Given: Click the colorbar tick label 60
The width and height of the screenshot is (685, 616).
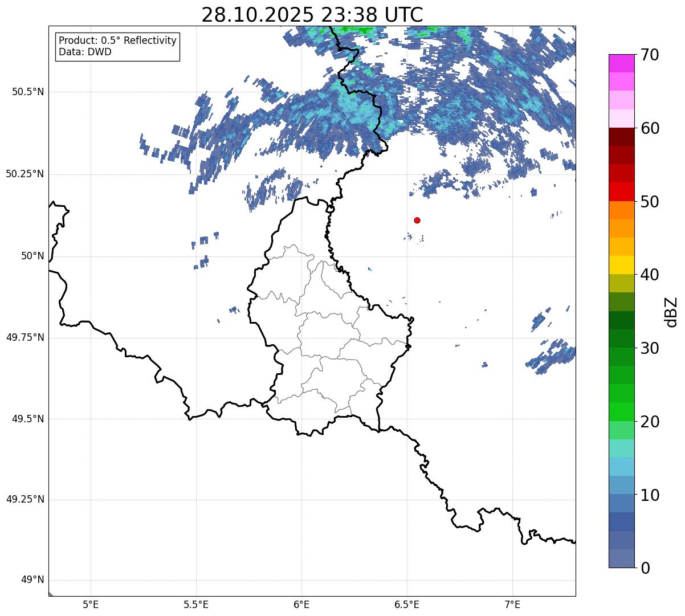Looking at the screenshot, I should pyautogui.click(x=649, y=128).
